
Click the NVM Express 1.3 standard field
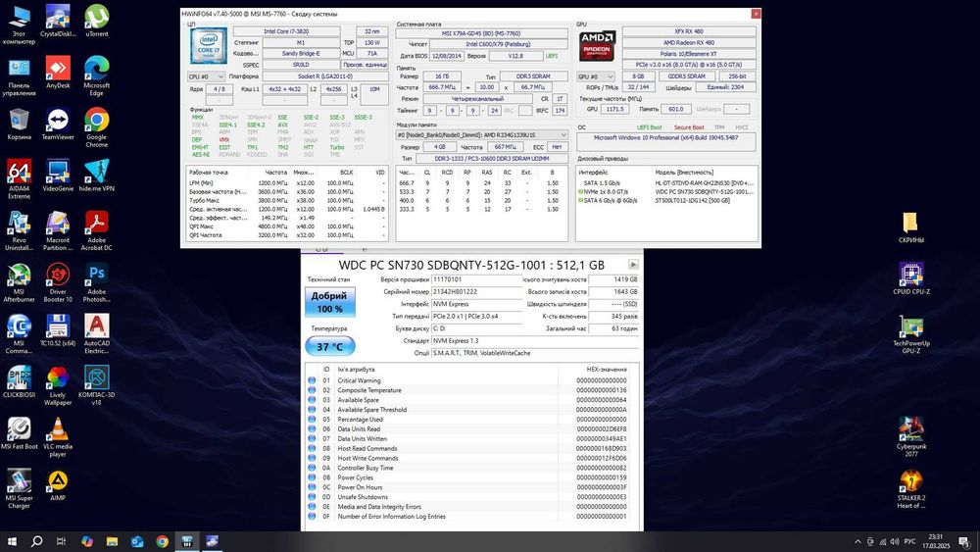click(535, 340)
